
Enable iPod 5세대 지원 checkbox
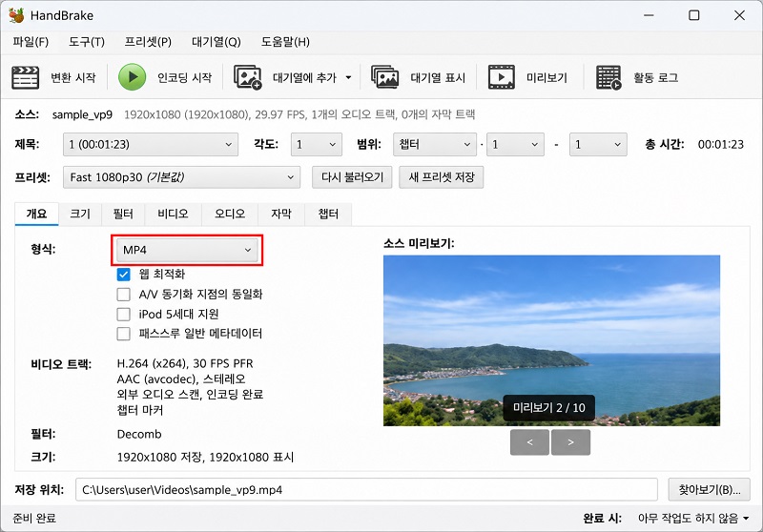pos(124,314)
